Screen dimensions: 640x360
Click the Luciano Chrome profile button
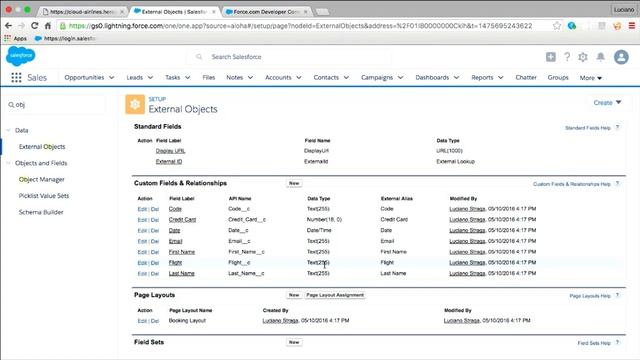pos(624,9)
